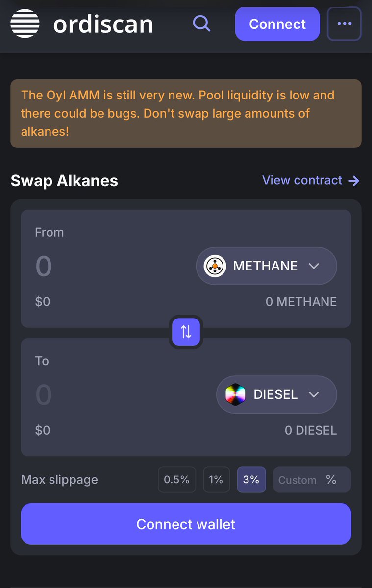Open the three-dots more options menu
This screenshot has height=588, width=372.
(344, 24)
